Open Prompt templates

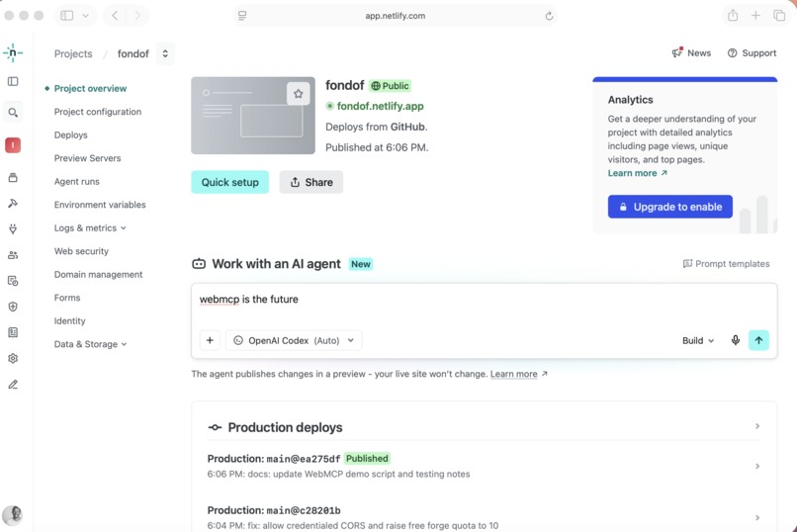coord(726,264)
